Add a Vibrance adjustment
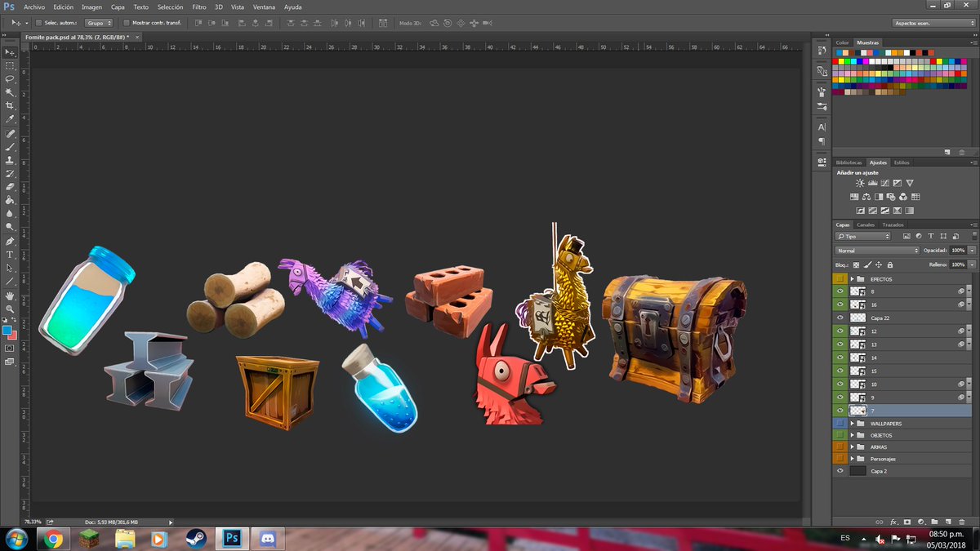The height and width of the screenshot is (551, 980). click(910, 183)
